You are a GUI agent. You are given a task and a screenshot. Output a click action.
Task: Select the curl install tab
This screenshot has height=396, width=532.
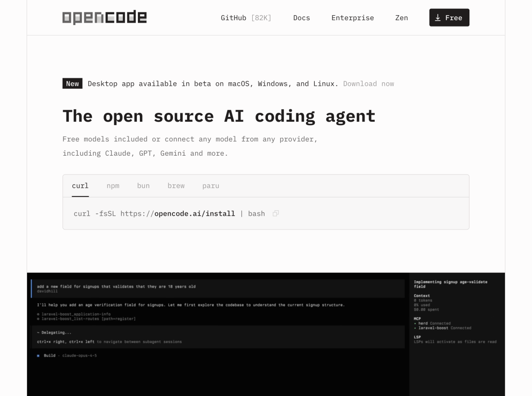[x=80, y=186]
